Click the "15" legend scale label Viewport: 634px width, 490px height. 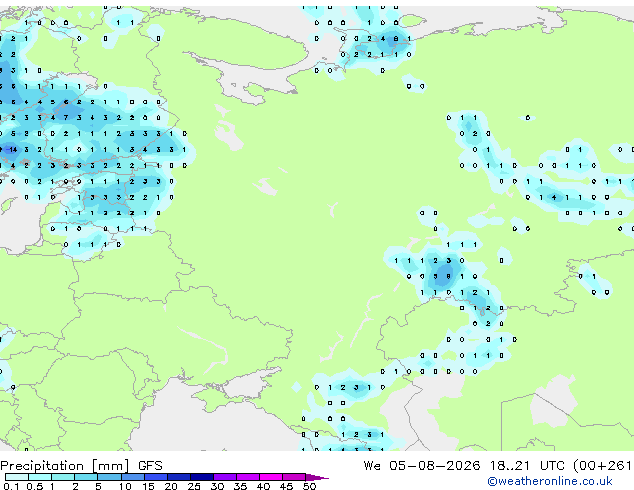[148, 486]
